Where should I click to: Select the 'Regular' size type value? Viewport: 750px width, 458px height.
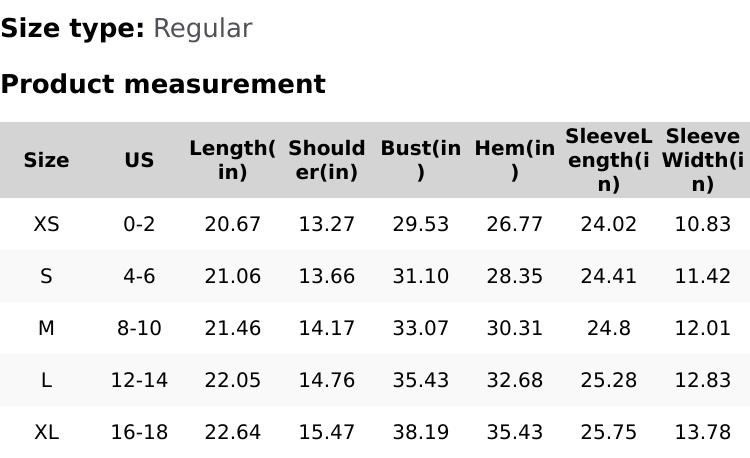(202, 29)
